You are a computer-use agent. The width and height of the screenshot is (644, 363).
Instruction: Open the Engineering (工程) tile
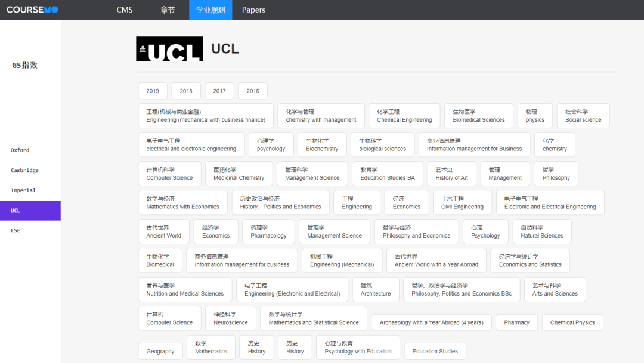click(357, 202)
